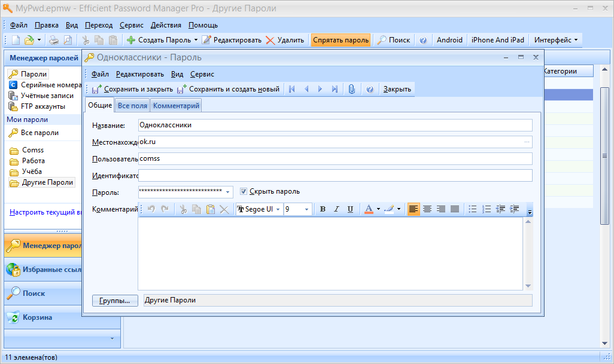This screenshot has width=614, height=364.
Task: Toggle underline in the comment editor
Action: [350, 209]
